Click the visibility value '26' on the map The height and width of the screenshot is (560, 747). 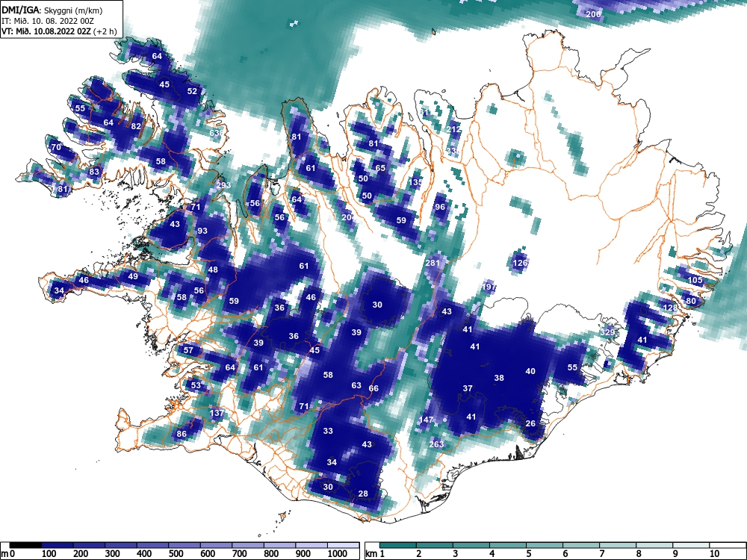530,423
